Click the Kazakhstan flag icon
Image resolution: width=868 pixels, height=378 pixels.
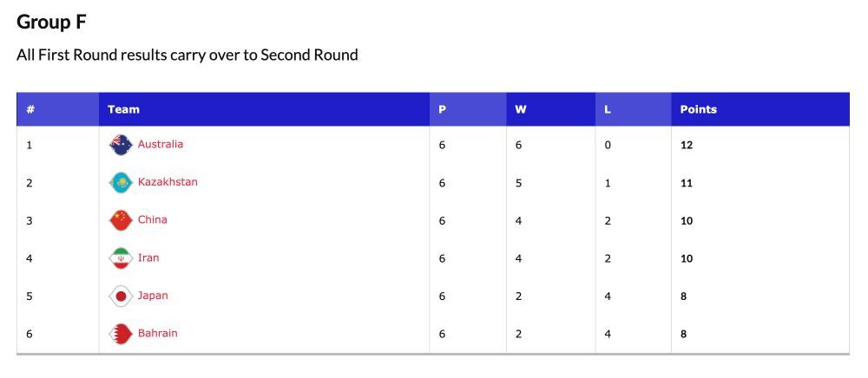[121, 182]
